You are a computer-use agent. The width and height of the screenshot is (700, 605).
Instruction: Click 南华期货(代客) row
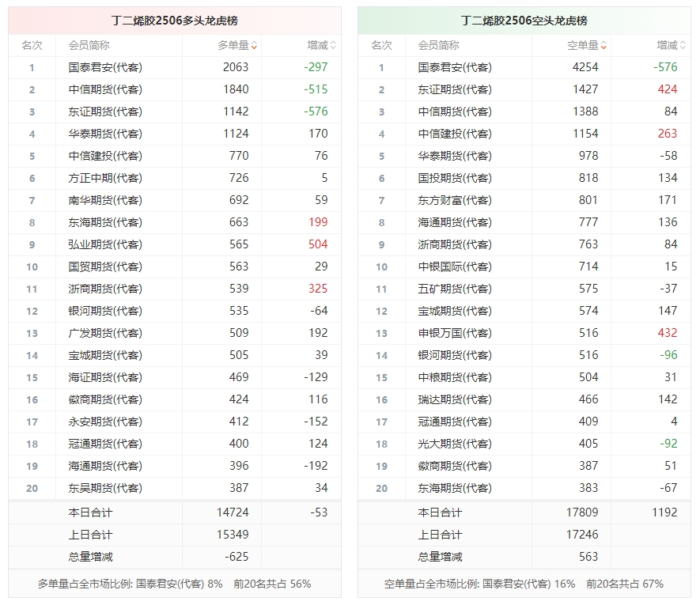tap(175, 200)
